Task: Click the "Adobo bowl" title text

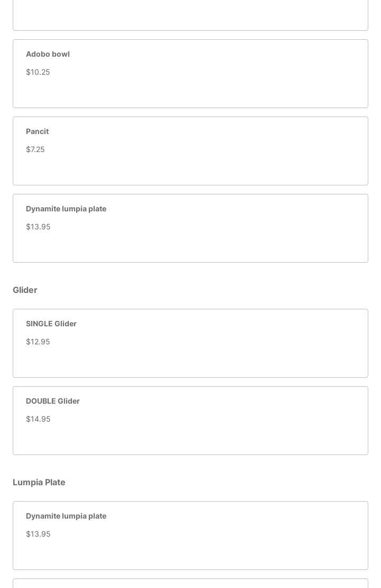Action: (48, 54)
